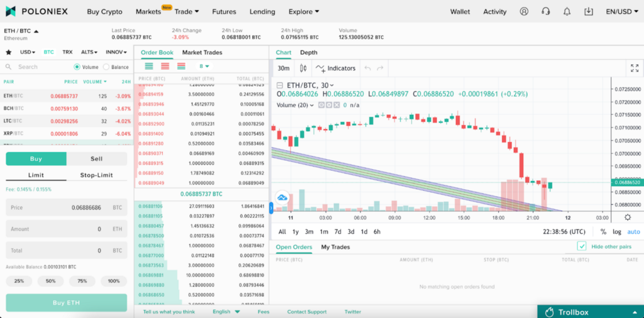Expand the order book decimals dropdown
The width and height of the screenshot is (644, 318).
coord(204,66)
